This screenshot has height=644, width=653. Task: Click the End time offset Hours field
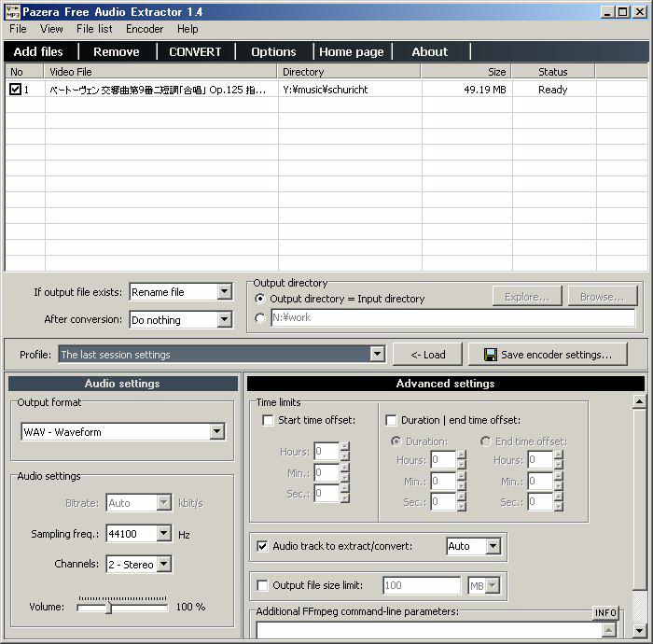point(540,459)
